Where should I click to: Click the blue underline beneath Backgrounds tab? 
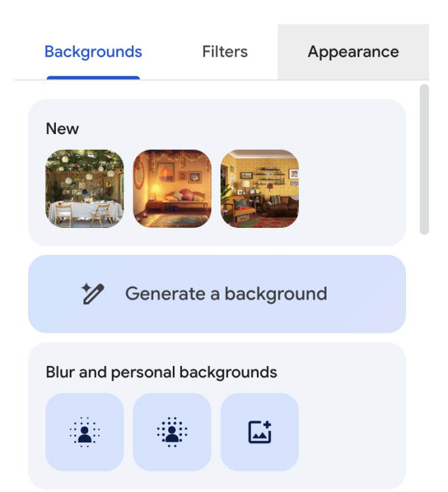93,78
